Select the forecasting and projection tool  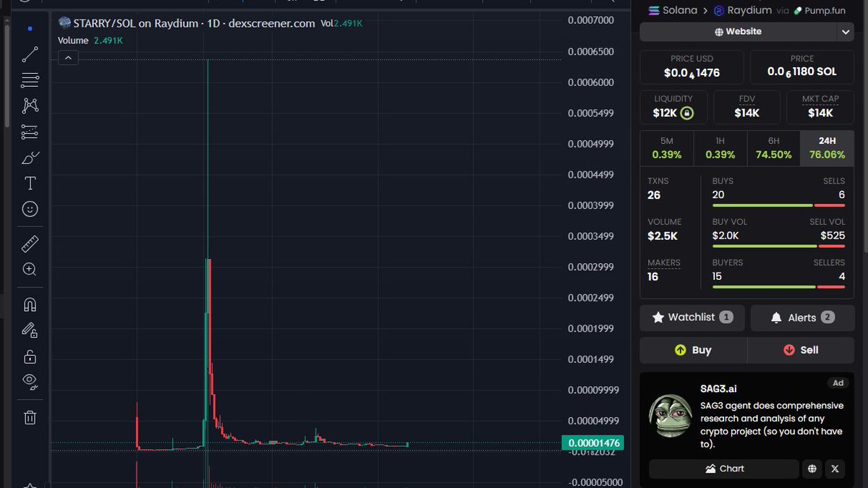pos(30,132)
